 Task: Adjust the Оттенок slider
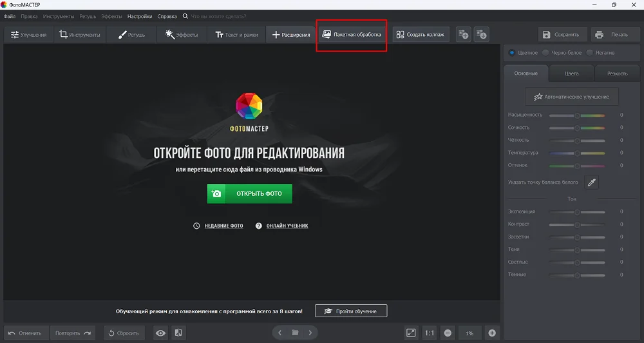click(x=577, y=166)
